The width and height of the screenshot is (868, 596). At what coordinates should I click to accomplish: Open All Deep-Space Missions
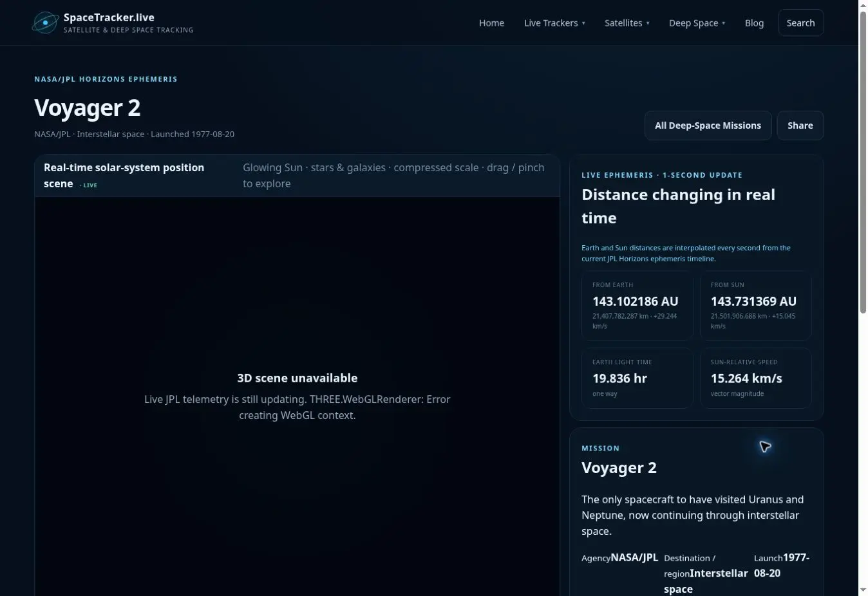pyautogui.click(x=708, y=126)
